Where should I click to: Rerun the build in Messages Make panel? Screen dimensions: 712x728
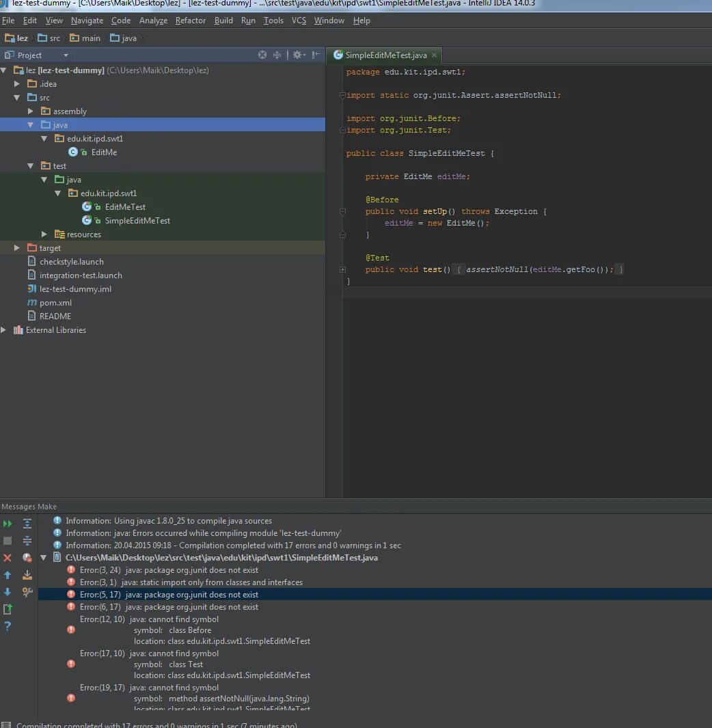click(x=8, y=524)
